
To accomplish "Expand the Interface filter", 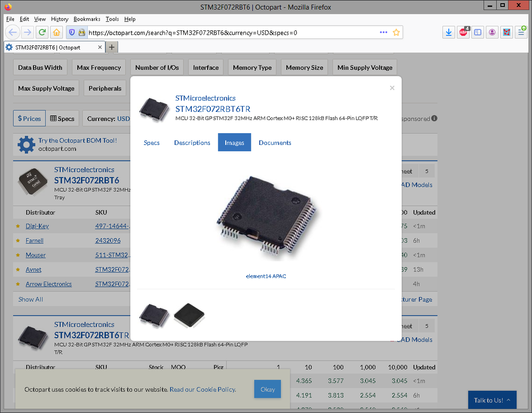I will coord(206,68).
